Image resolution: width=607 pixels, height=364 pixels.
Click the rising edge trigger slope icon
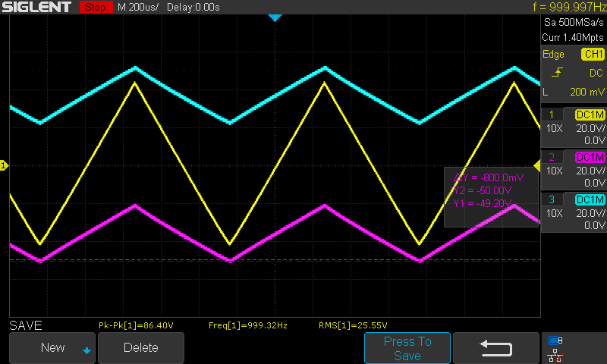(x=557, y=72)
